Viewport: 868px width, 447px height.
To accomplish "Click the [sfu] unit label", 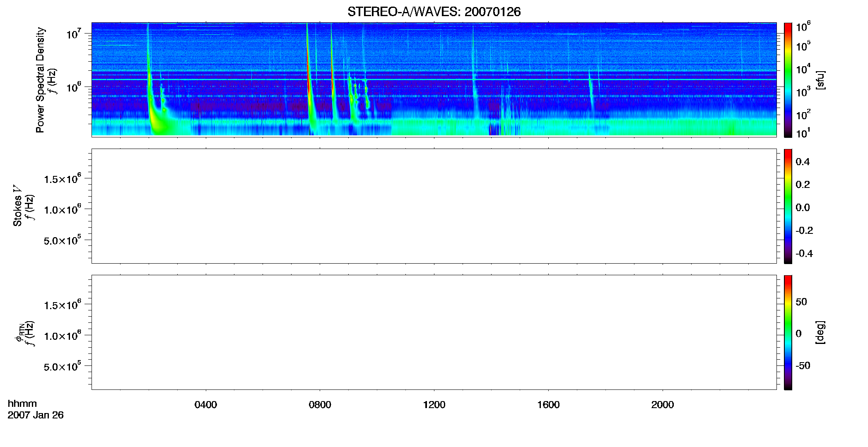I will pyautogui.click(x=820, y=80).
